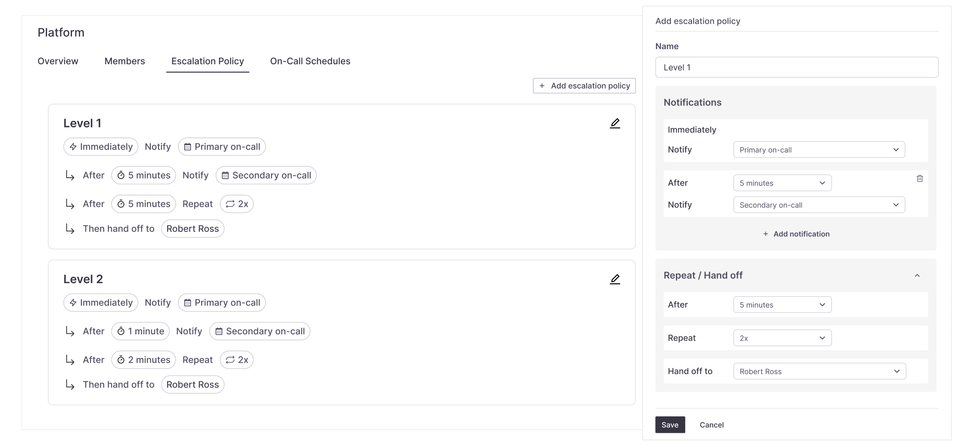Open the After dropdown under Repeat / Hand off
This screenshot has height=446, width=980.
[x=782, y=305]
